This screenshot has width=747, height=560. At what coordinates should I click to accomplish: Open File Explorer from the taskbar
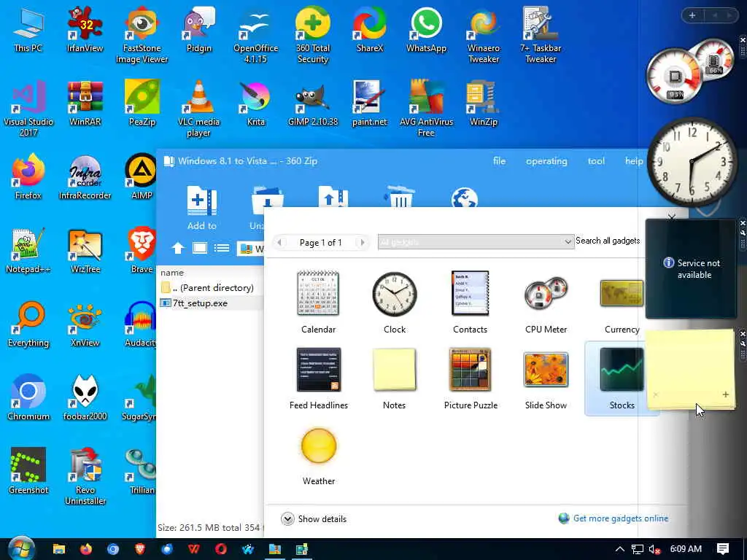(58, 549)
